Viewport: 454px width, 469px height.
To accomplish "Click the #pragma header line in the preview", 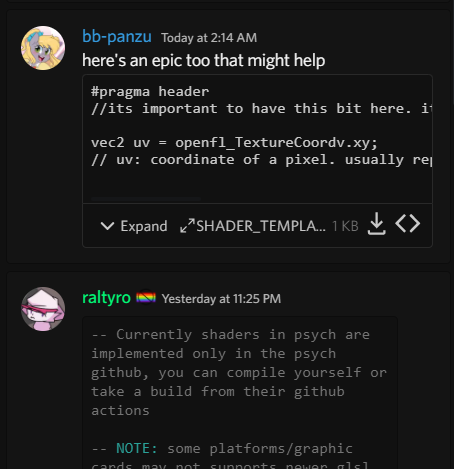I will coord(150,91).
